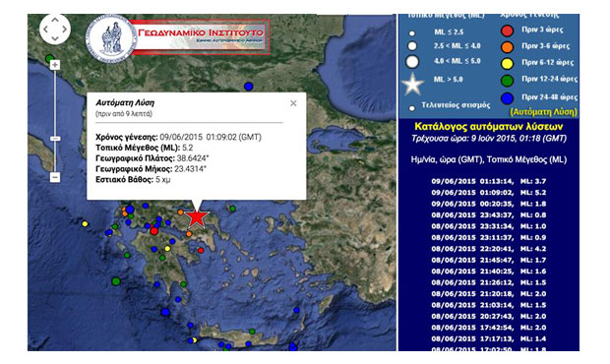610x364 pixels.
Task: Click the Γεωδυναμικό Ινστιτούτο banner
Action: (201, 36)
